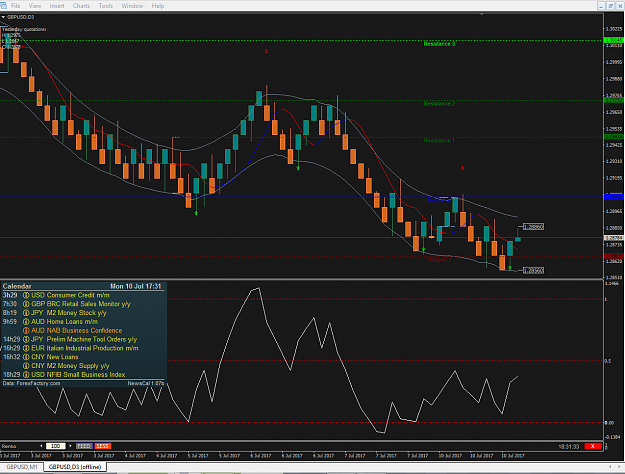
Task: Restore the inner chart window
Action: coord(611,6)
